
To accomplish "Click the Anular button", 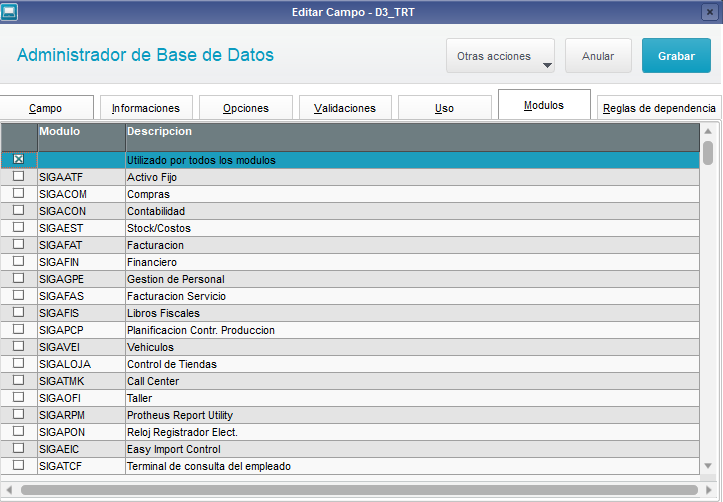I will point(598,56).
